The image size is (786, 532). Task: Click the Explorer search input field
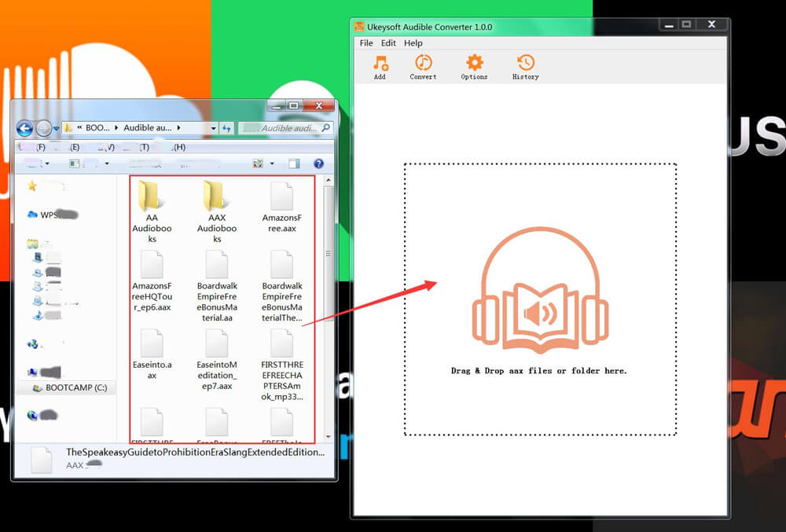[x=285, y=128]
